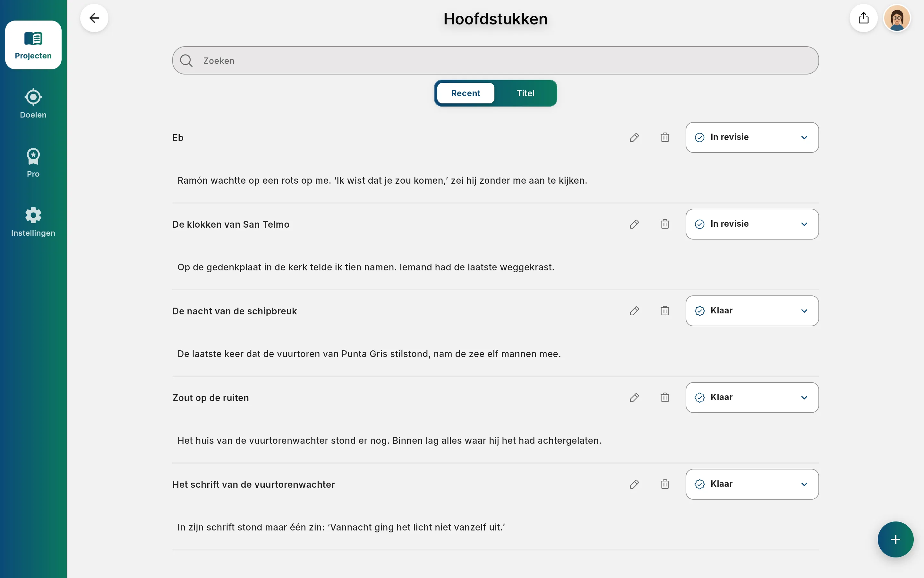Select chapter title 'Eb'

(x=178, y=138)
